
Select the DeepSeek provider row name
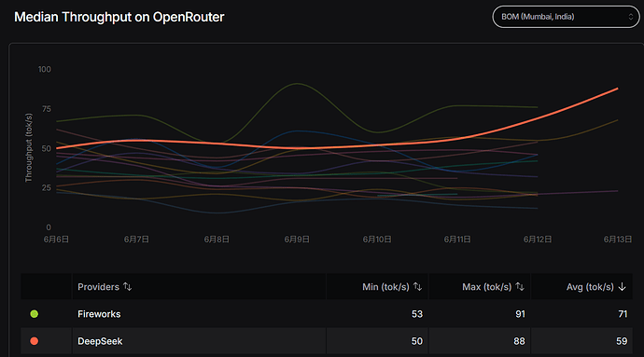[100, 341]
